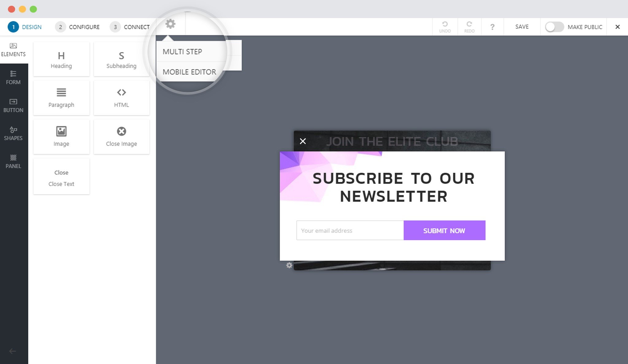
Task: Click the Save button
Action: [522, 27]
